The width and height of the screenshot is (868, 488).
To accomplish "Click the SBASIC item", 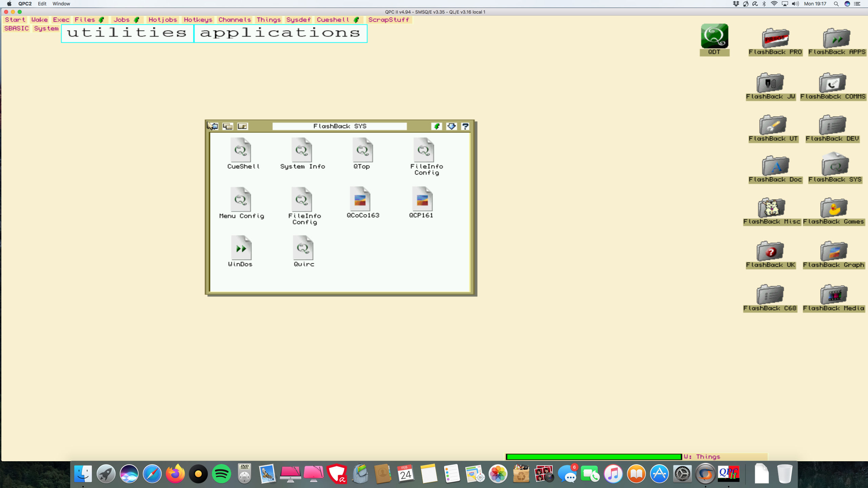I will tap(17, 28).
